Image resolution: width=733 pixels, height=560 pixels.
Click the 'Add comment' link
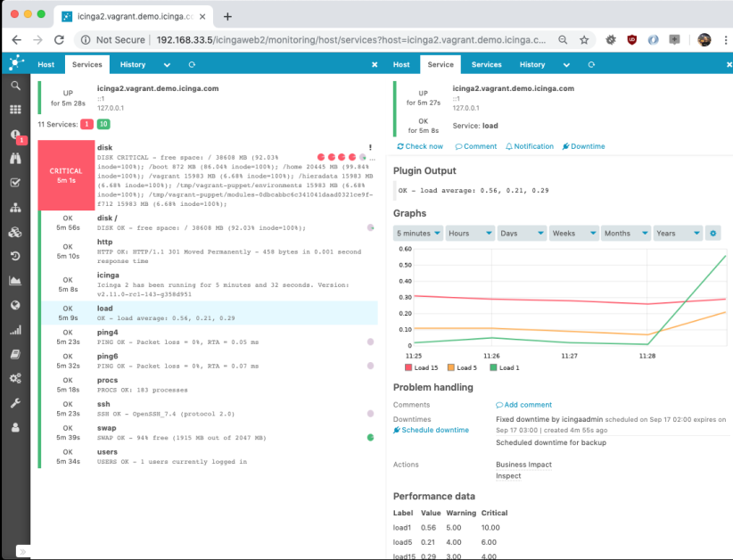(524, 405)
